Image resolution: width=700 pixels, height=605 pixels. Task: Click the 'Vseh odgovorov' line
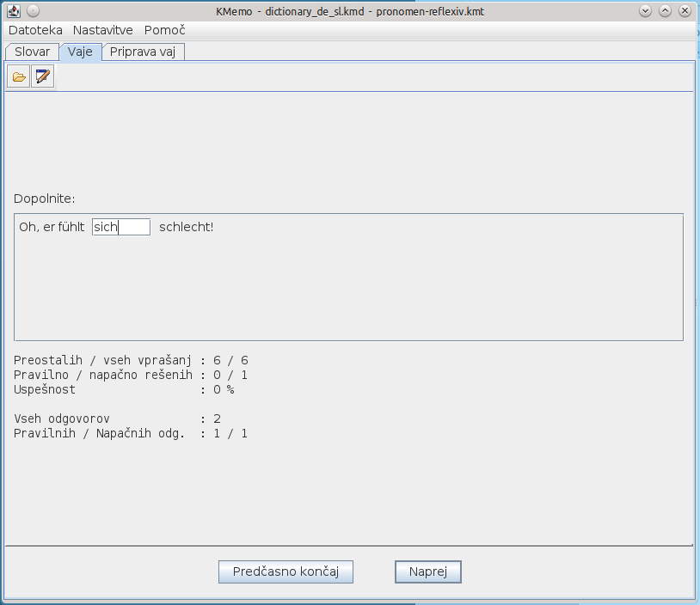tap(118, 419)
